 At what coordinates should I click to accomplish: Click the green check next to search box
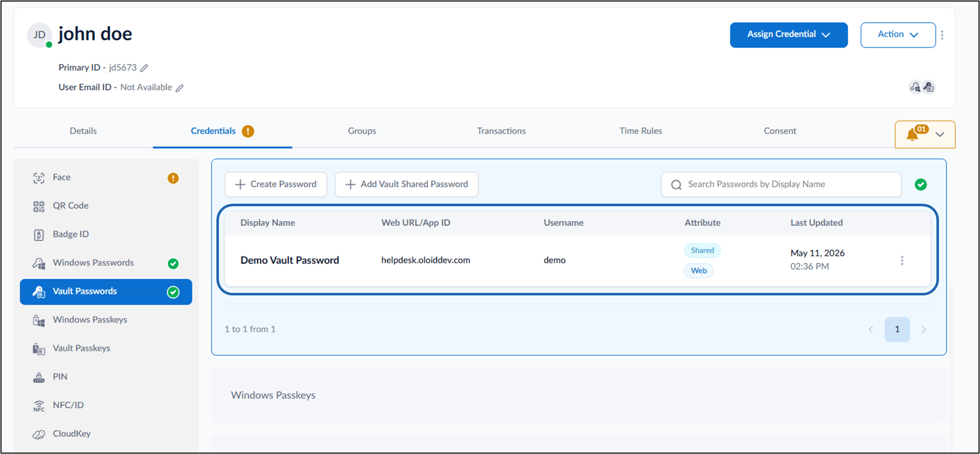pyautogui.click(x=921, y=184)
